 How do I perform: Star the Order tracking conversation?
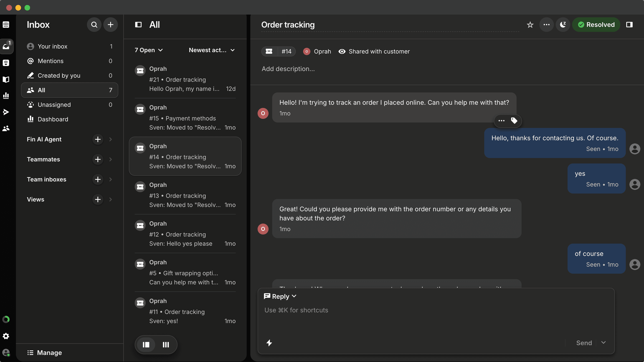point(530,25)
